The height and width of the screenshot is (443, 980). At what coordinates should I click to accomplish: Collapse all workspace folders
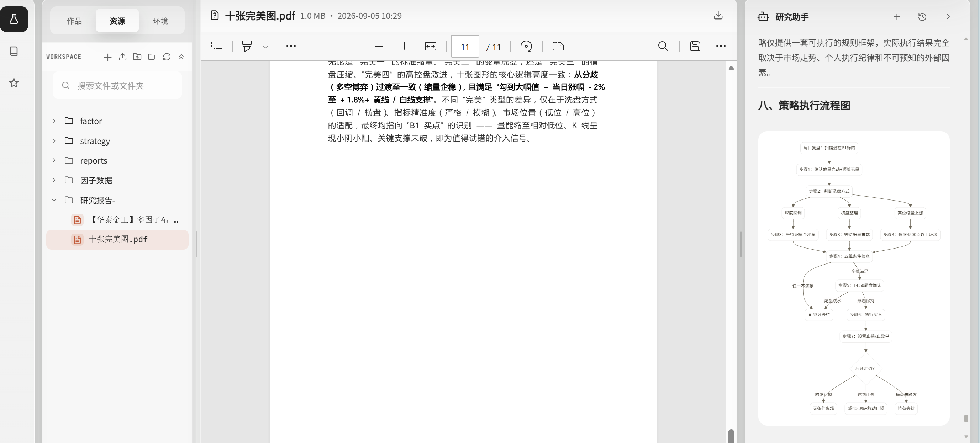point(181,57)
